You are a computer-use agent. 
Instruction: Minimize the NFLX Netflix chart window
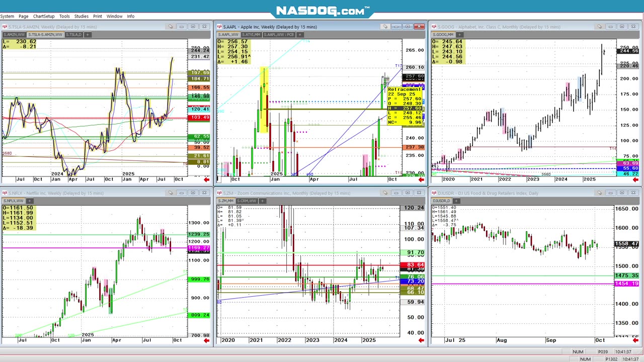point(182,193)
